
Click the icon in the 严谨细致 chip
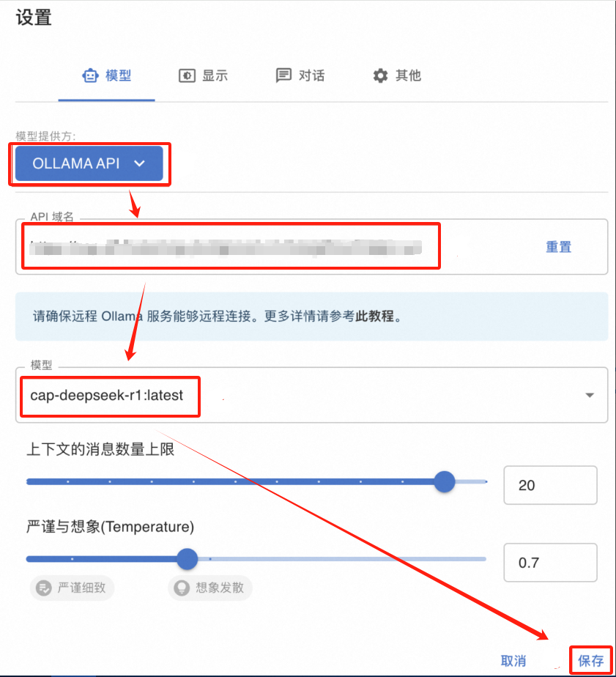pos(44,588)
